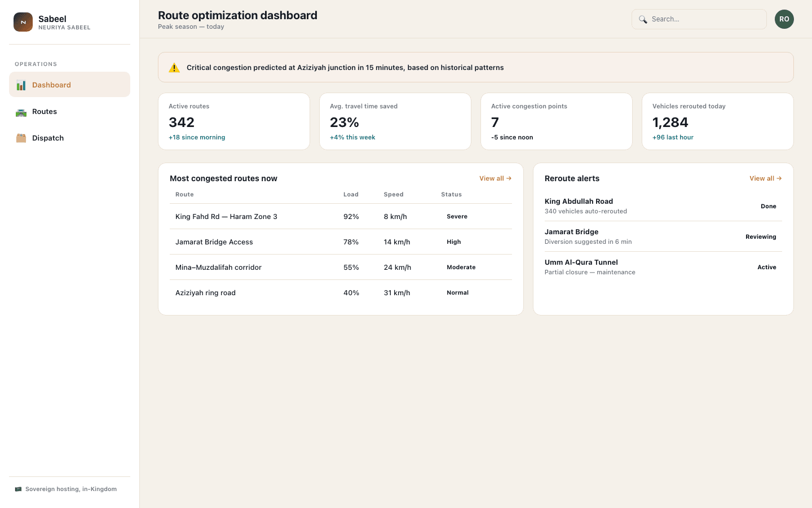Viewport: 812px width, 508px height.
Task: Click the Speed column header
Action: (394, 195)
